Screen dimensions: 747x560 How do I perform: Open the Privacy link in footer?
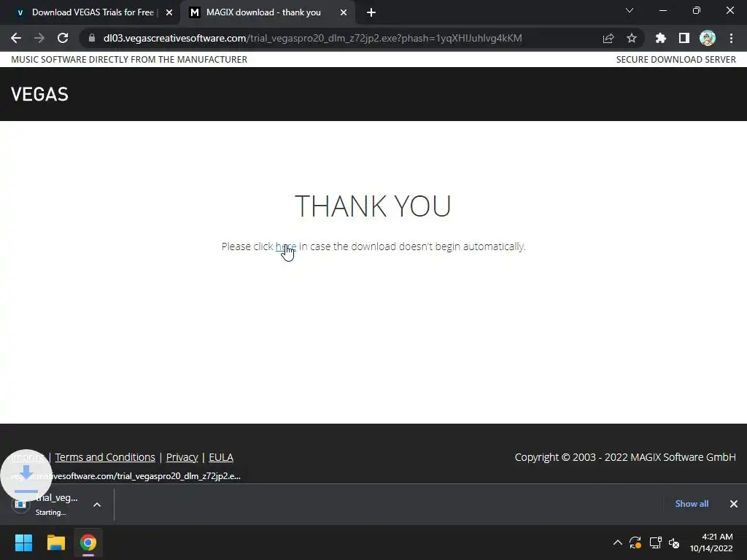tap(182, 457)
